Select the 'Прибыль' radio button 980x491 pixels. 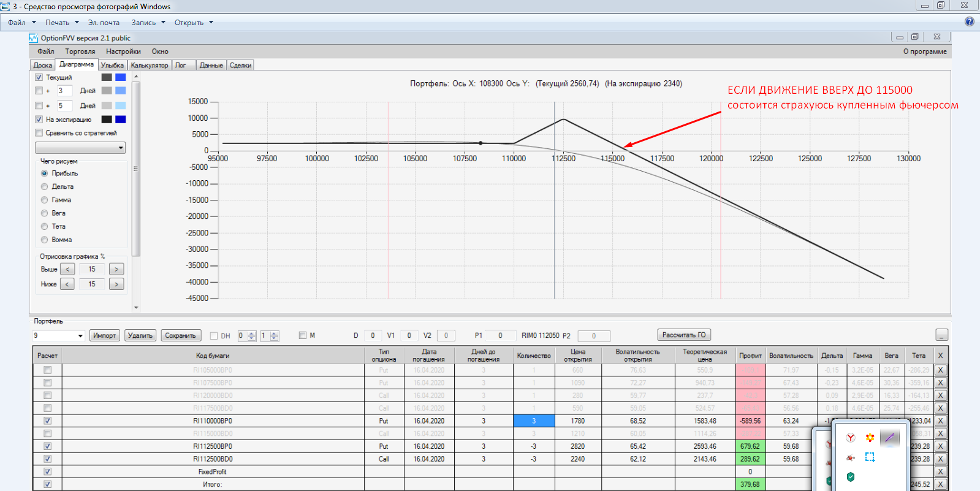(x=44, y=173)
